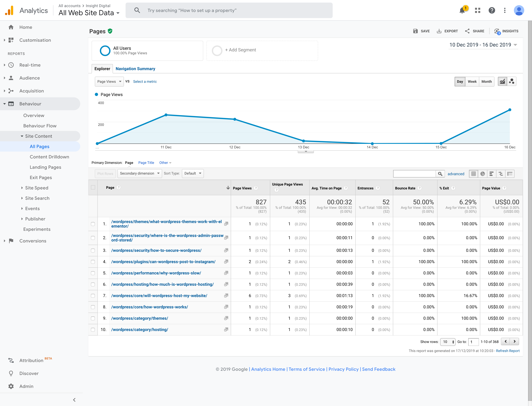Go to previous page of table results
This screenshot has height=406, width=532.
tap(506, 342)
